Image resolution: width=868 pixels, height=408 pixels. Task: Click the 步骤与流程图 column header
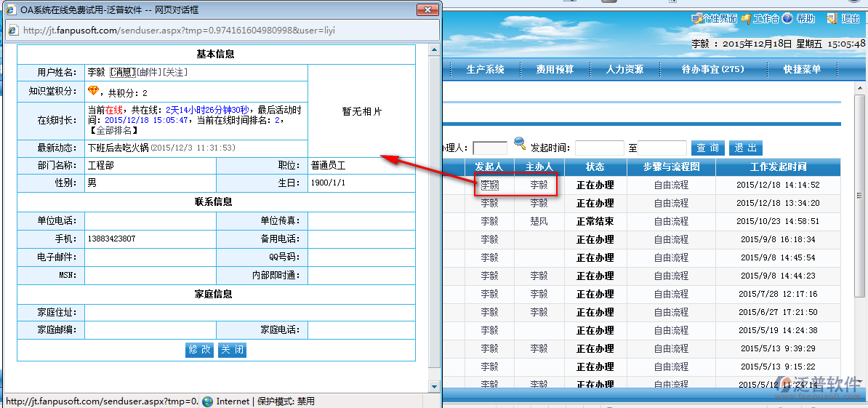(x=671, y=167)
